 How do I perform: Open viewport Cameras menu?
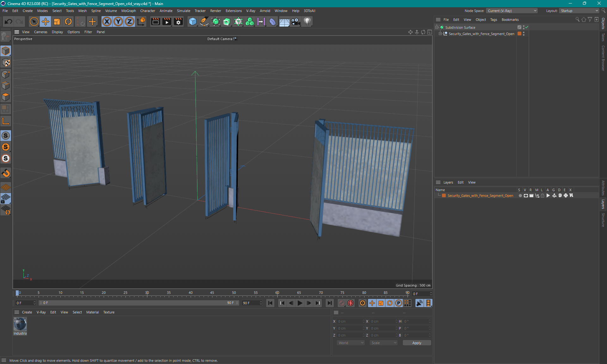click(40, 32)
